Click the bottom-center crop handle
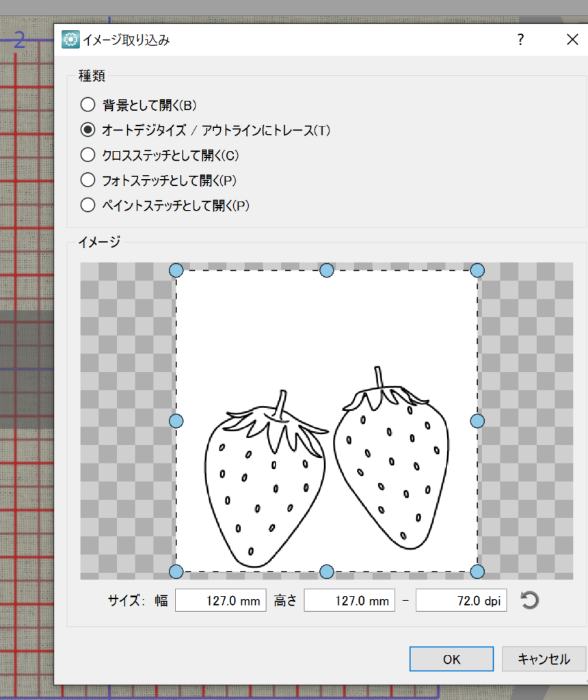588x700 pixels. tap(327, 571)
